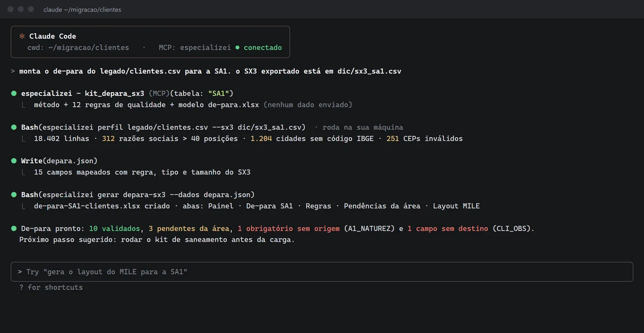644x333 pixels.
Task: Click the user prompt starting "monta o de-para"
Action: point(210,71)
